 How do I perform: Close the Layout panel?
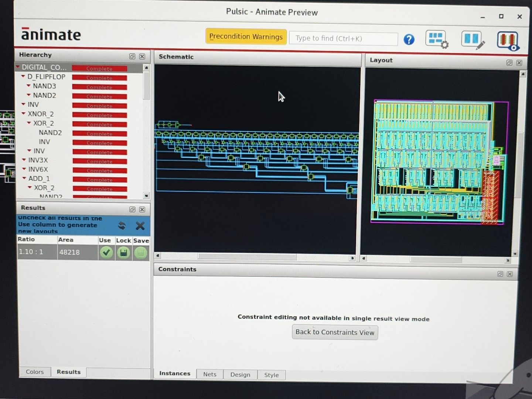519,63
